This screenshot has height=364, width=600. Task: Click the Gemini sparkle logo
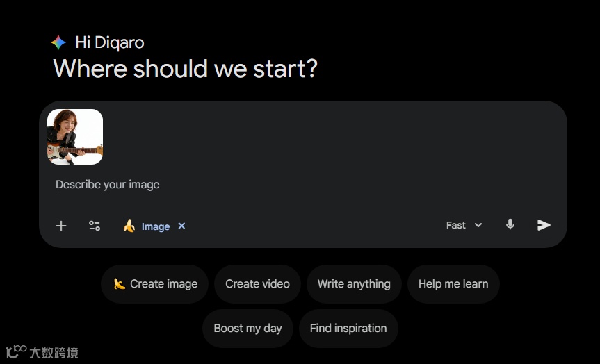58,42
